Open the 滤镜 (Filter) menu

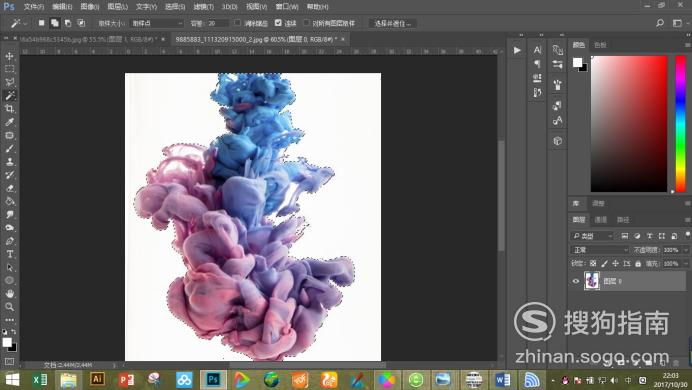coord(203,7)
